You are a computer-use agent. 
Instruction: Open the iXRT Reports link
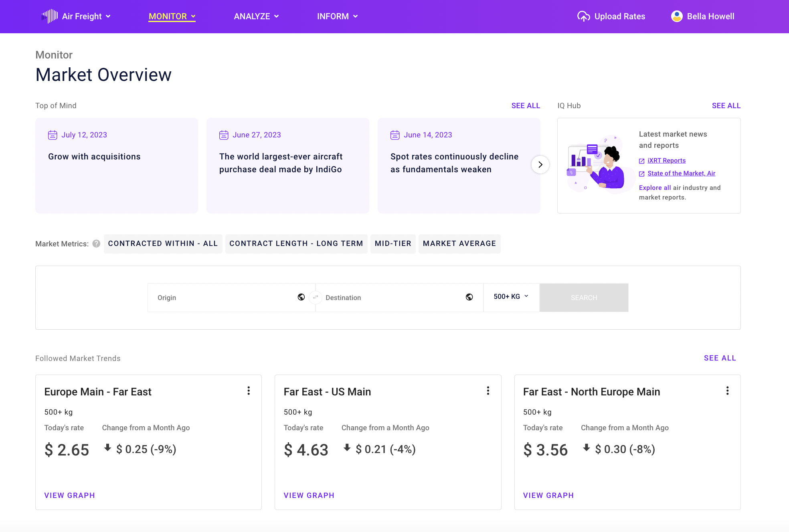[x=666, y=161]
